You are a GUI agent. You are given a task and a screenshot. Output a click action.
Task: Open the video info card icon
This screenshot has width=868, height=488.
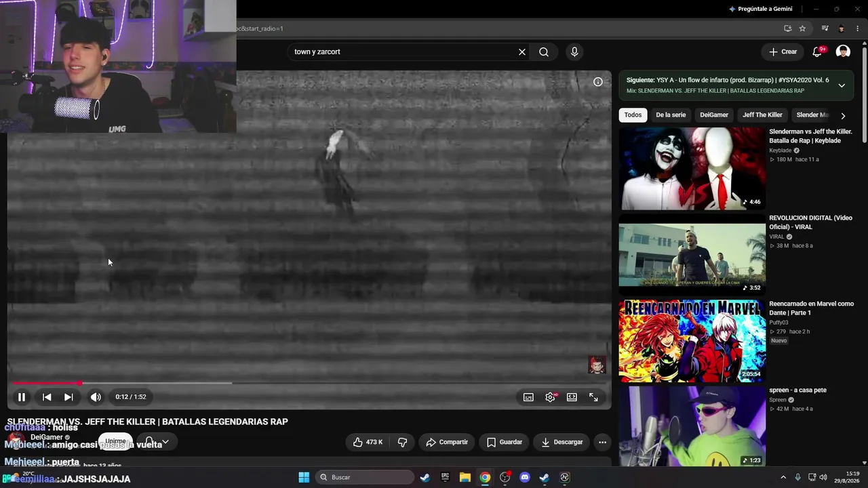(598, 82)
